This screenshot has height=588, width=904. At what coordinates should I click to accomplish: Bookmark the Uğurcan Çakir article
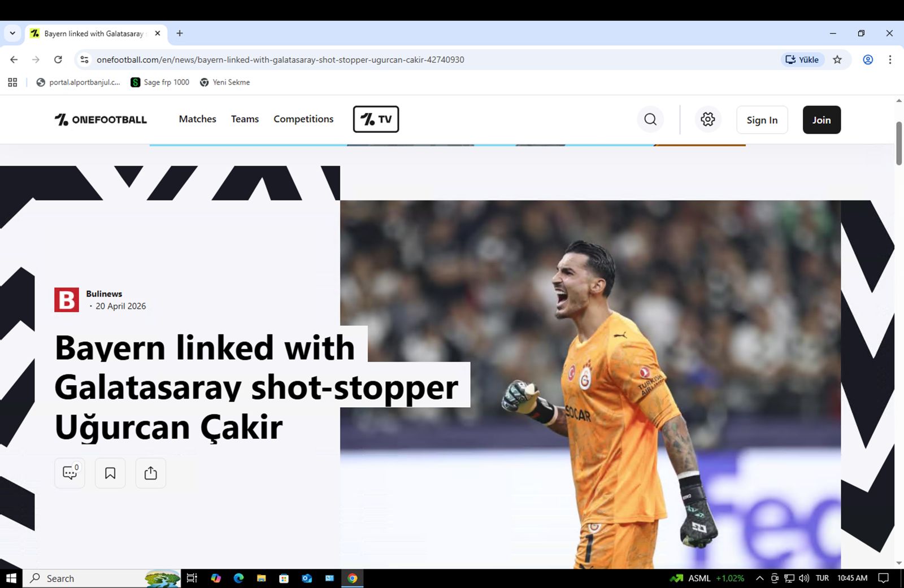tap(110, 473)
